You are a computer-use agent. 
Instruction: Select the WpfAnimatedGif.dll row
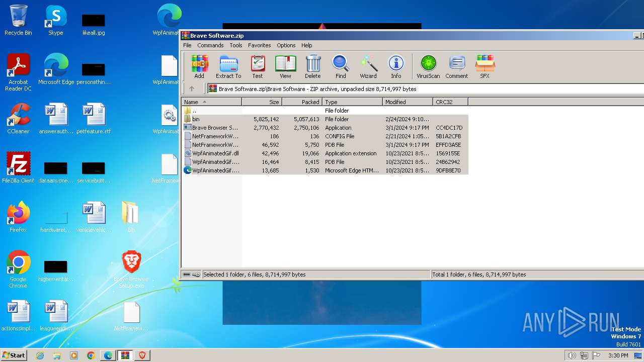(x=325, y=153)
